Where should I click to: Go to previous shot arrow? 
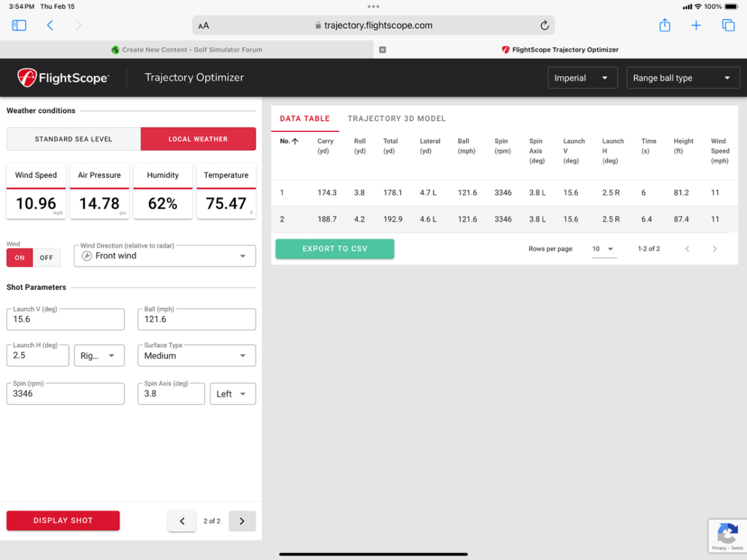182,521
